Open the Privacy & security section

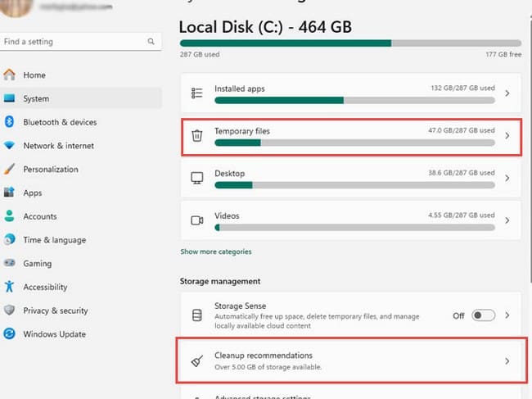point(56,311)
